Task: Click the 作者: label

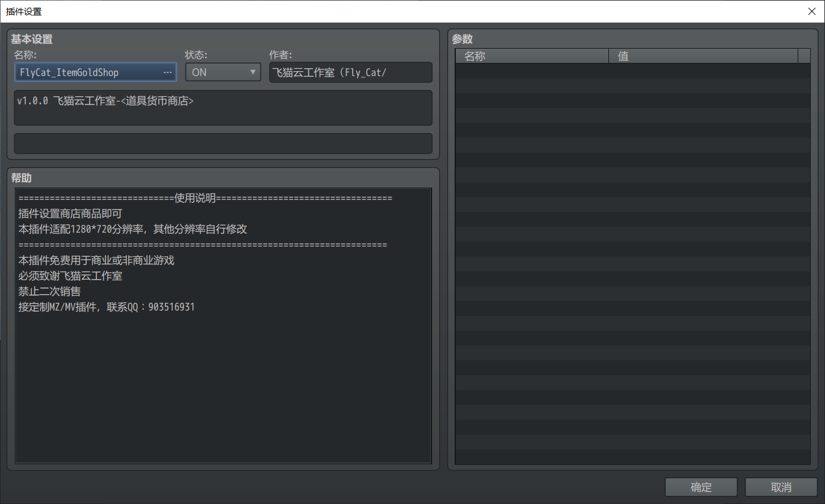Action: (280, 55)
